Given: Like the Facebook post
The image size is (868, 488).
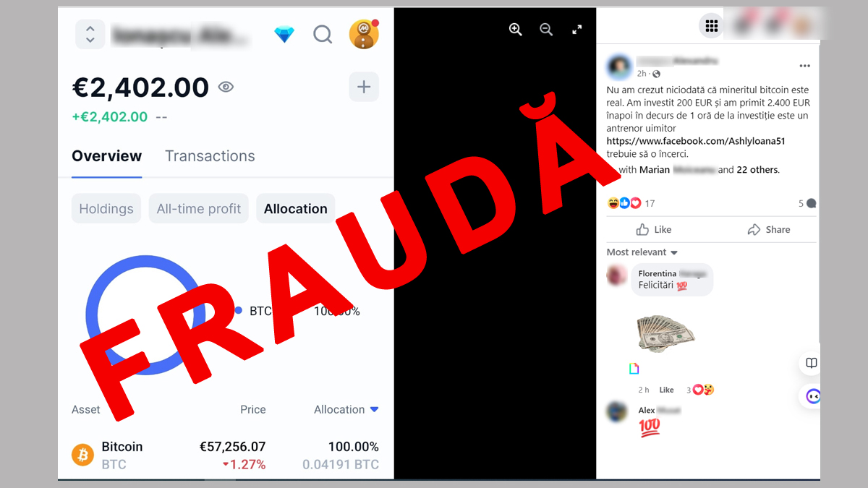Looking at the screenshot, I should pyautogui.click(x=654, y=229).
